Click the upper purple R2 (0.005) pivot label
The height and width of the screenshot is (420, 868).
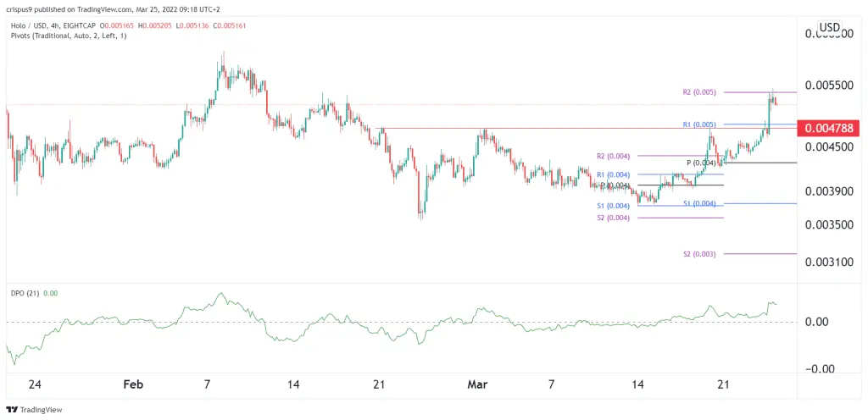coord(700,92)
